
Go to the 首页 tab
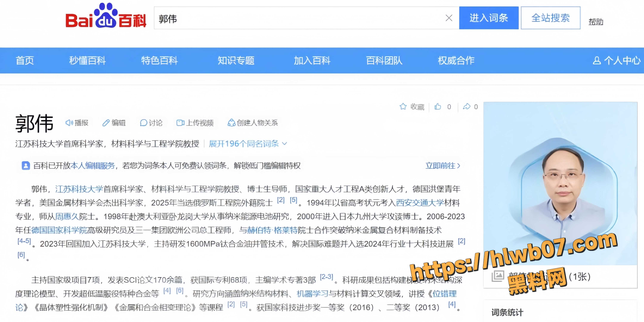[25, 61]
